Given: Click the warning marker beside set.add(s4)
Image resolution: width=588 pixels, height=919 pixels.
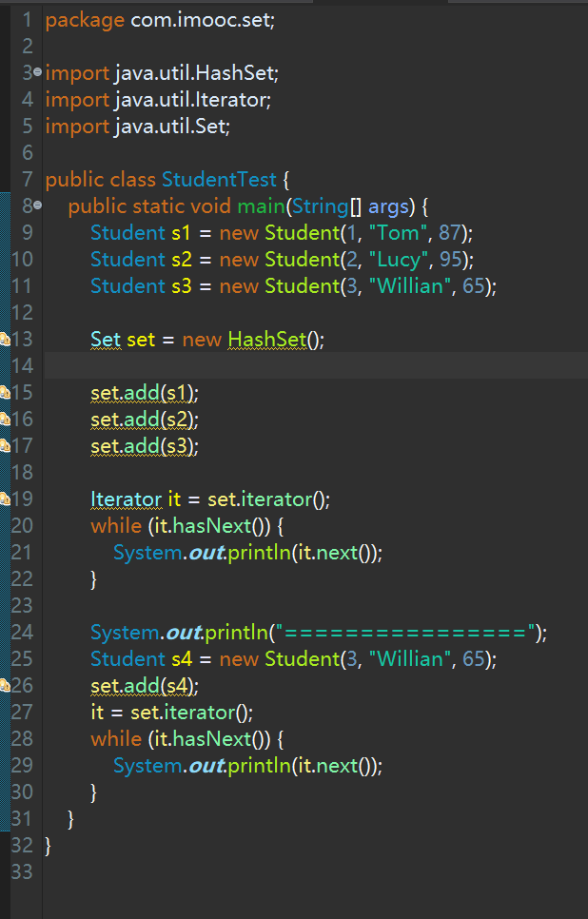Looking at the screenshot, I should point(5,686).
